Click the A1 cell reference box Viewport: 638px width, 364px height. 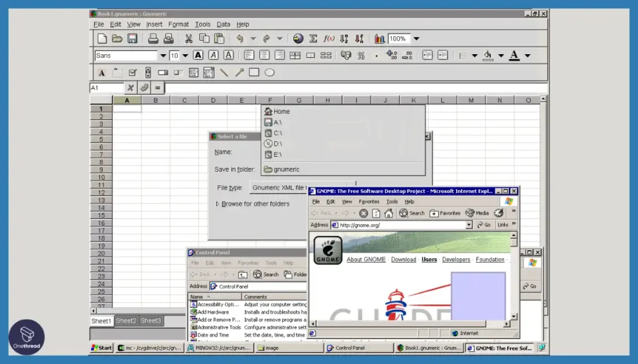coord(107,88)
